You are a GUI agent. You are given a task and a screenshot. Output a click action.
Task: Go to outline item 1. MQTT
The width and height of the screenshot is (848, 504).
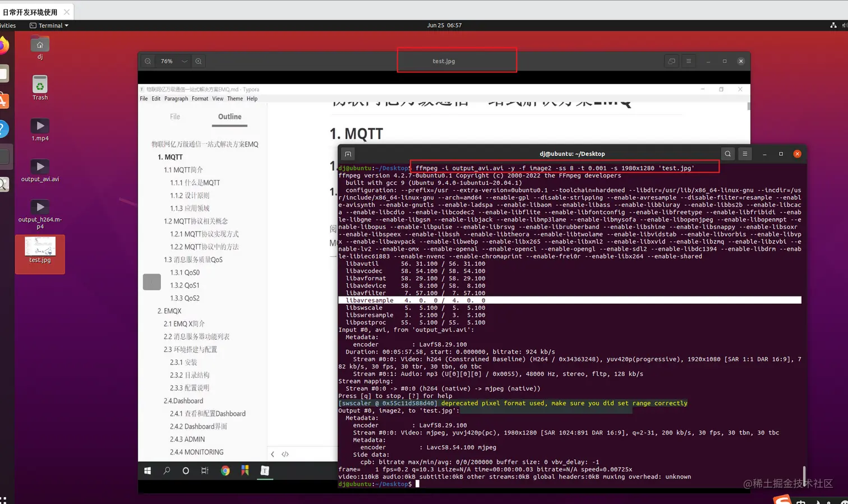(170, 157)
